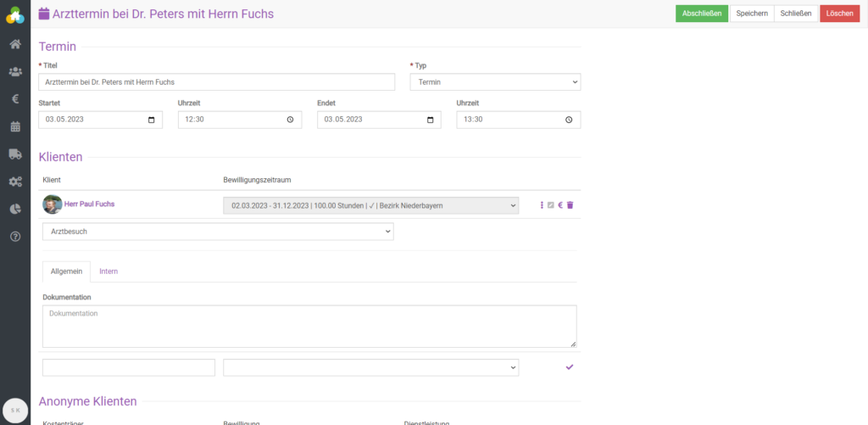Select the Allgemein tab

(x=66, y=271)
